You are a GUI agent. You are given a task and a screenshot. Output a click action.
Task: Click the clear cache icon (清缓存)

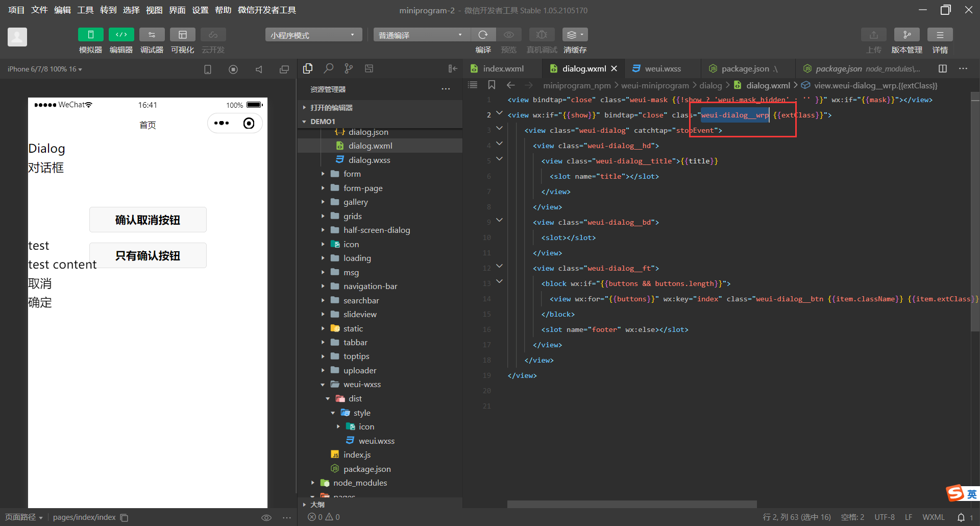point(575,35)
